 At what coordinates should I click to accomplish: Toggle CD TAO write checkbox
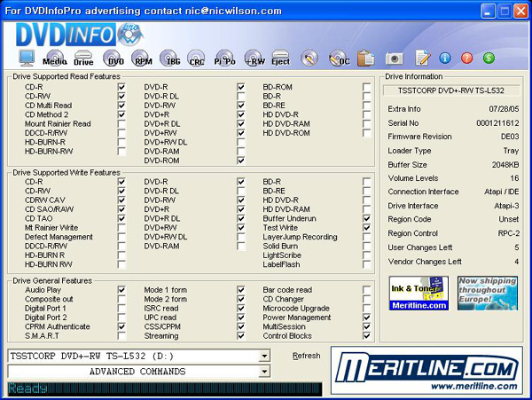point(121,218)
